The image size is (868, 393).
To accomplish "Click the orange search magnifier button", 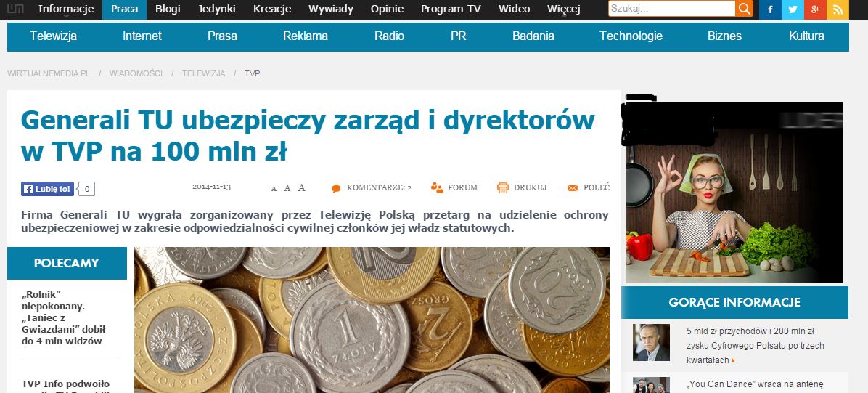I will [745, 9].
